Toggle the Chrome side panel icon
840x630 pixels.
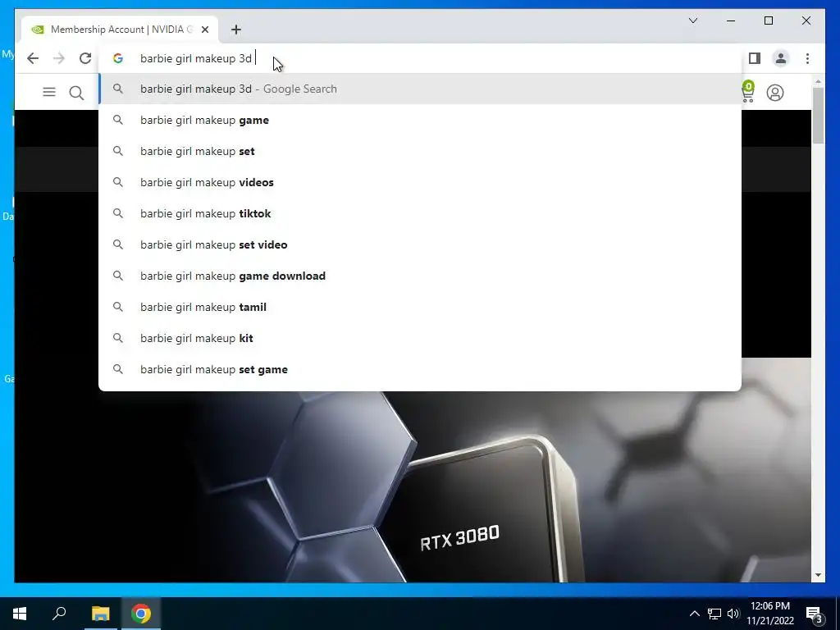755,58
